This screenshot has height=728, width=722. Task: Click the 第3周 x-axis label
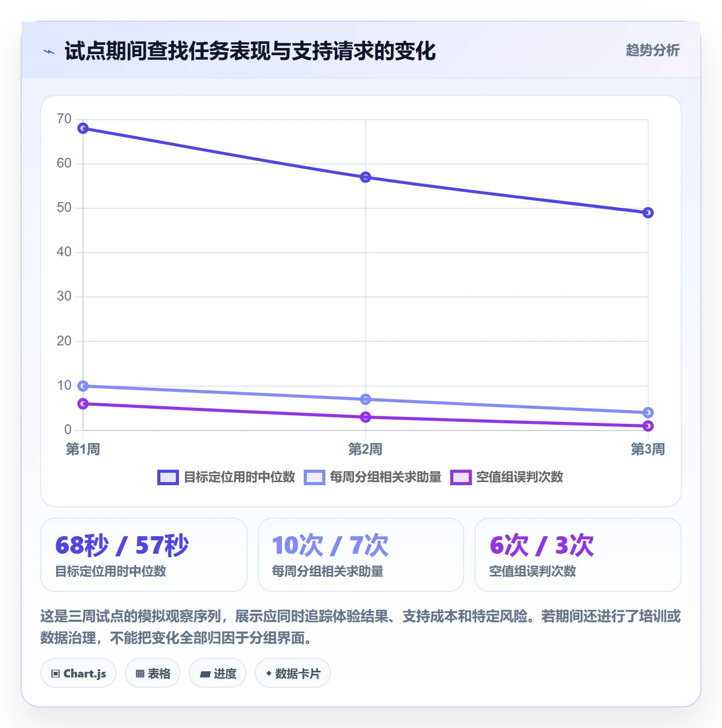click(648, 449)
